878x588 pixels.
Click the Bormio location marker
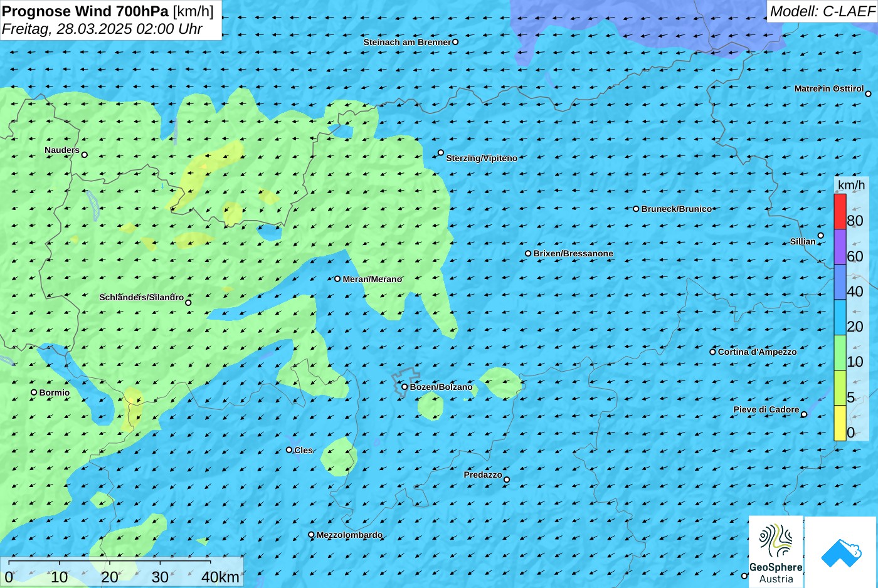34,392
